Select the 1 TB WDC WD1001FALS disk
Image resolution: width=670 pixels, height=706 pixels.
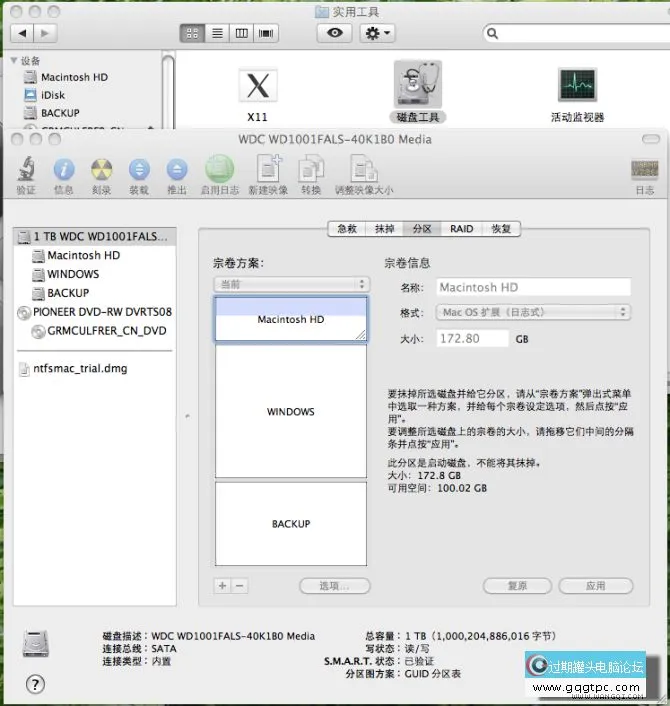(94, 236)
